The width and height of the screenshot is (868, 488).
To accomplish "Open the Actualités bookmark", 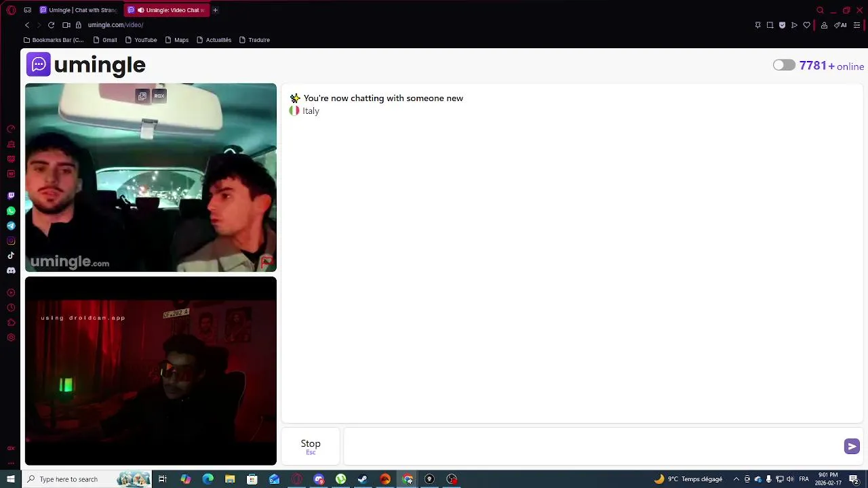I will [214, 40].
